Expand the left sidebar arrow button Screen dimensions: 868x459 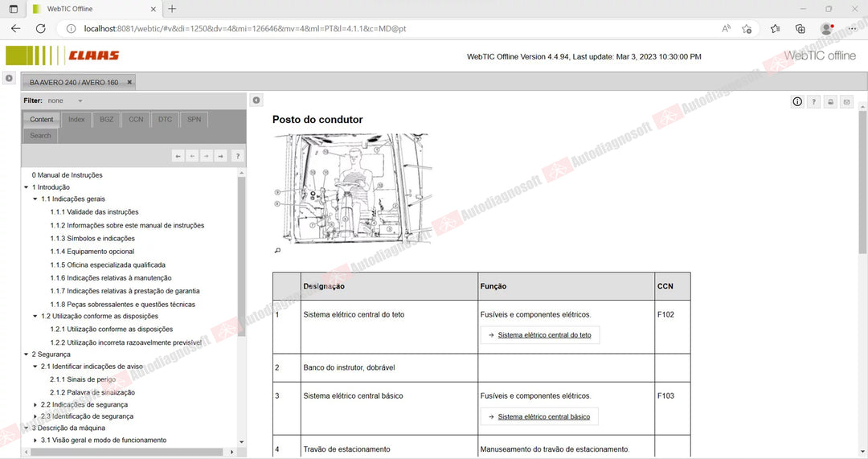coord(9,78)
